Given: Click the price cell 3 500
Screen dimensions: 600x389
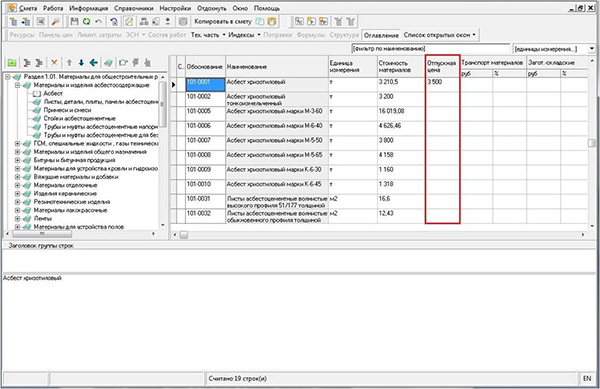Looking at the screenshot, I should click(442, 85).
